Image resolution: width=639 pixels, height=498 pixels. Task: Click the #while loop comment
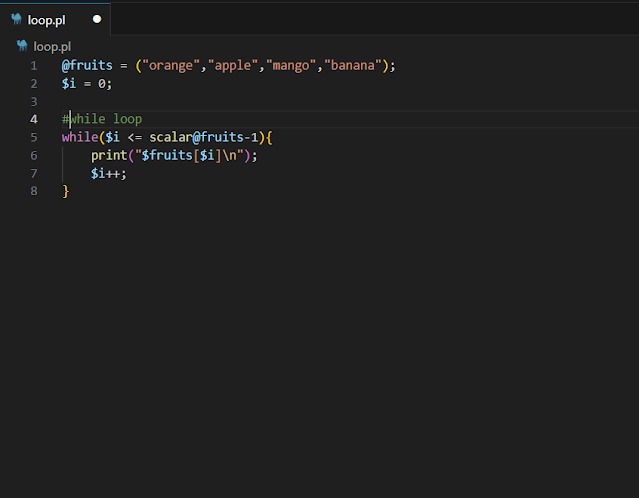click(102, 119)
